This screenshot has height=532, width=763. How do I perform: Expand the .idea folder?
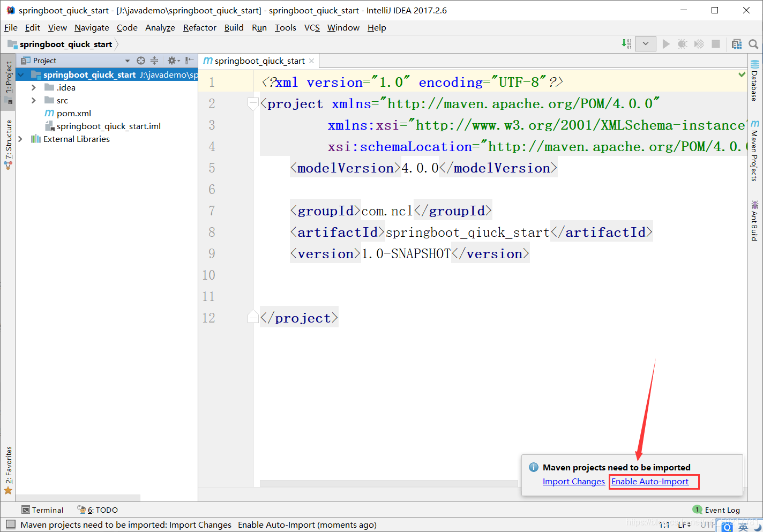[34, 87]
